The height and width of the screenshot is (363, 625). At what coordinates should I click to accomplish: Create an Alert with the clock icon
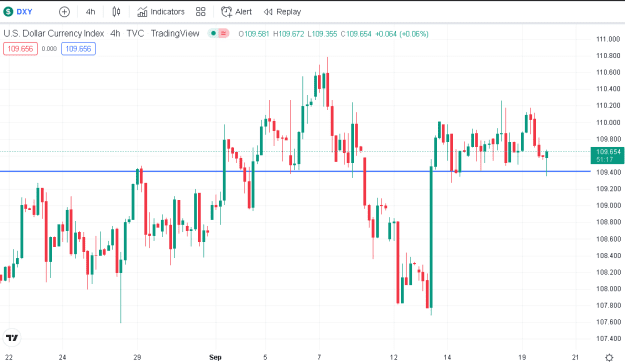[x=236, y=12]
